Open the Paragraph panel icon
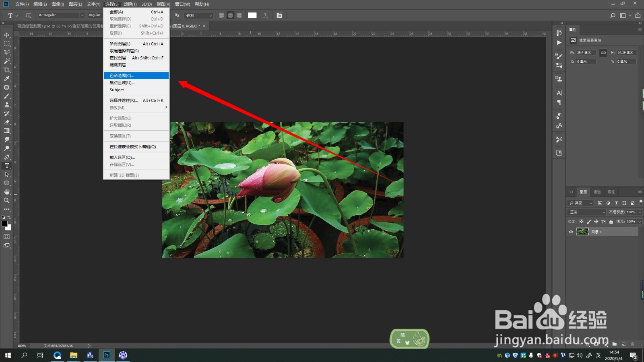The width and height of the screenshot is (644, 362). click(559, 102)
